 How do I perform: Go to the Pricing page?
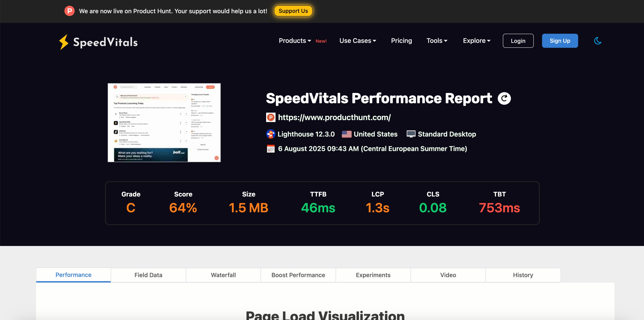coord(401,41)
